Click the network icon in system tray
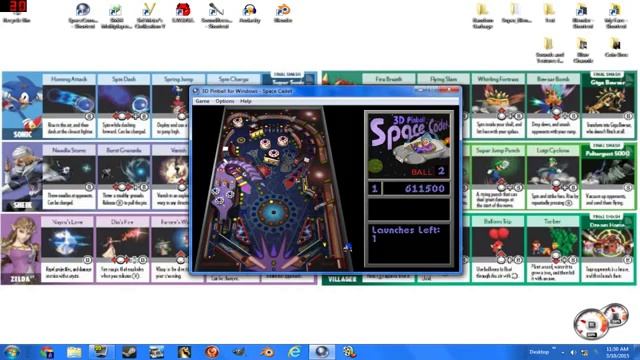 584,352
